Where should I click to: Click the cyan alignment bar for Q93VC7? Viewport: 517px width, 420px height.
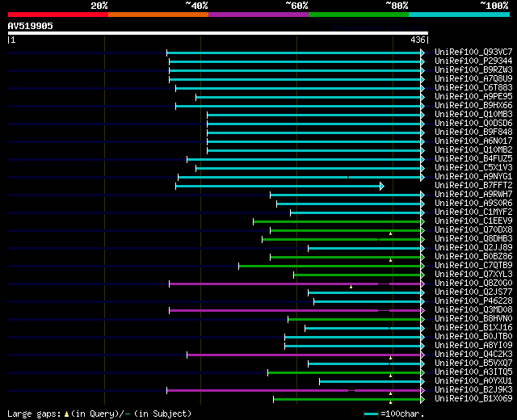[294, 52]
